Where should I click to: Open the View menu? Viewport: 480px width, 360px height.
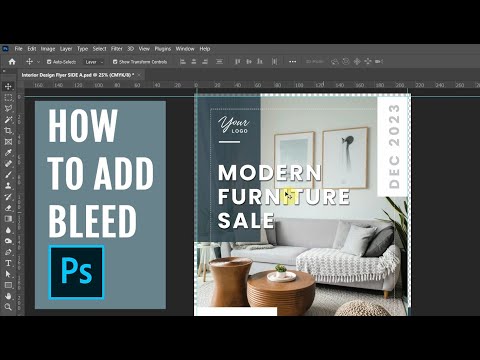144,49
